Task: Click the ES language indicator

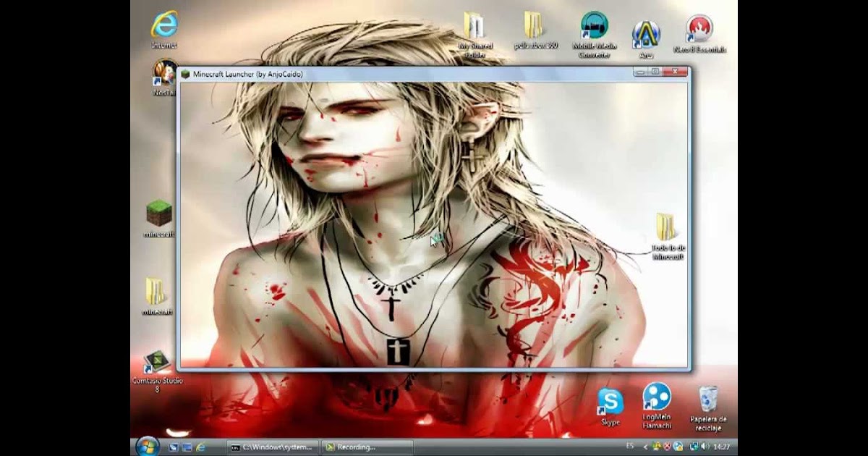Action: pos(630,446)
